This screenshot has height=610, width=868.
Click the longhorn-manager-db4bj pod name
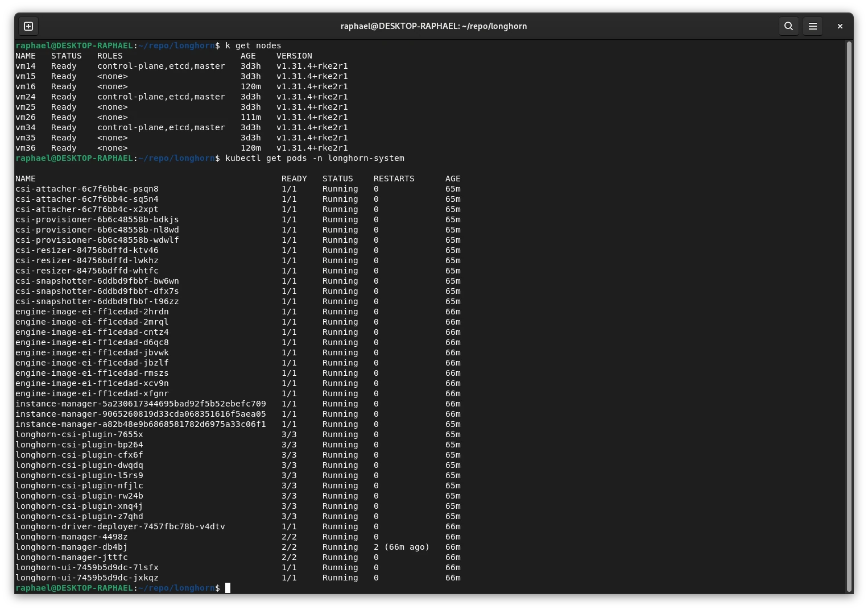pyautogui.click(x=71, y=547)
